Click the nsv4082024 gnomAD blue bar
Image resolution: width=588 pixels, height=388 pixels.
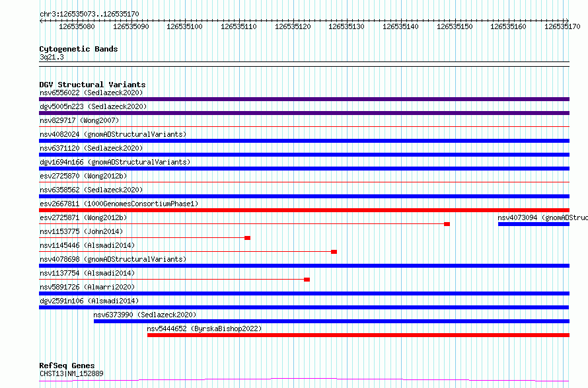click(x=304, y=141)
